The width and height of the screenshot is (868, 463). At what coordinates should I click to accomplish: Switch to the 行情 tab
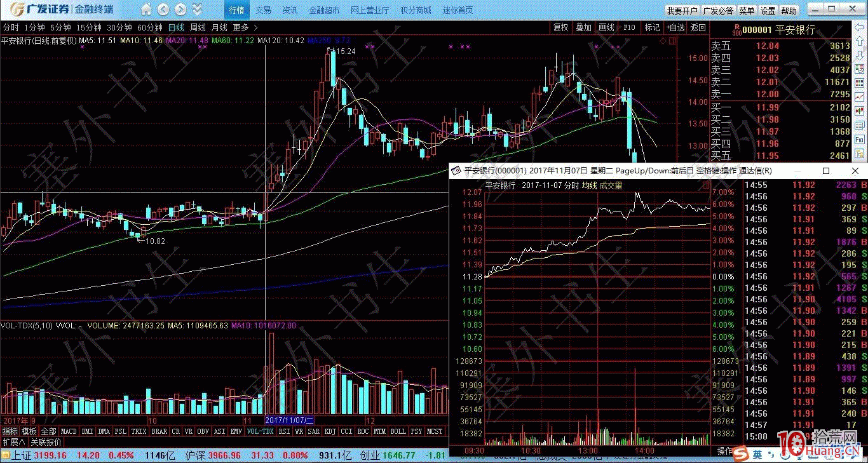point(236,10)
